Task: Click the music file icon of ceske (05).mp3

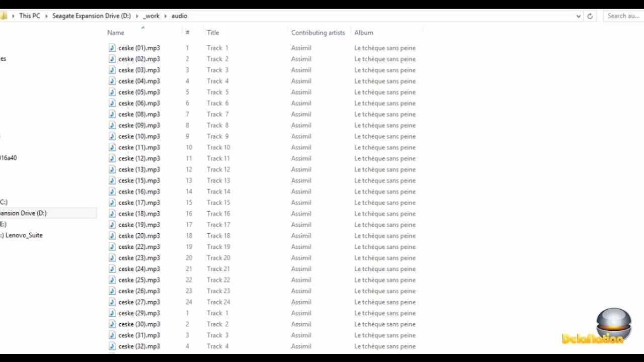Action: click(x=112, y=92)
